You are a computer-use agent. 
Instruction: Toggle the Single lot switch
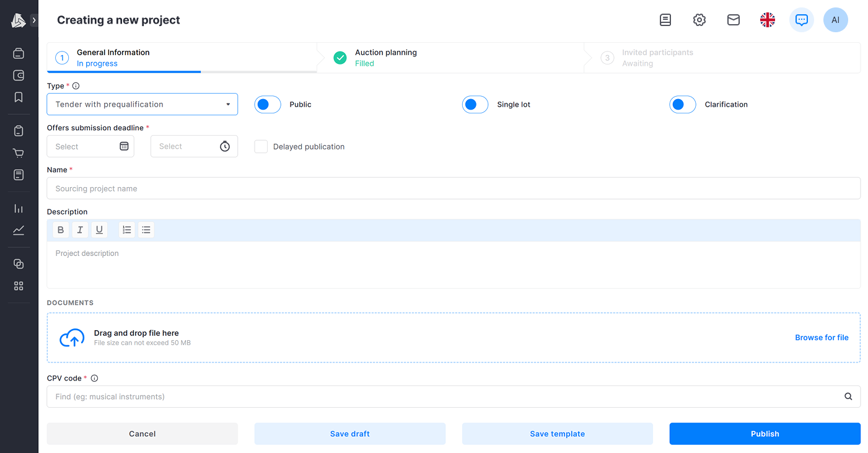pyautogui.click(x=475, y=105)
